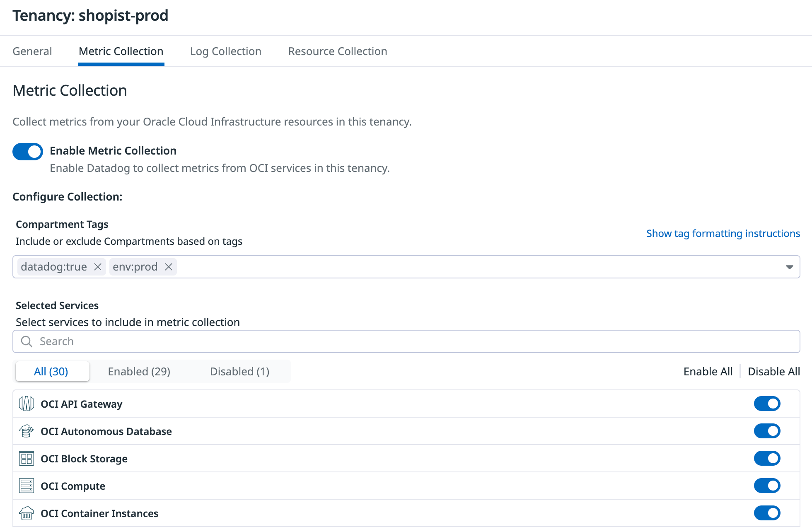The height and width of the screenshot is (527, 812).
Task: Toggle OCI Container Instances collection off
Action: (x=767, y=513)
